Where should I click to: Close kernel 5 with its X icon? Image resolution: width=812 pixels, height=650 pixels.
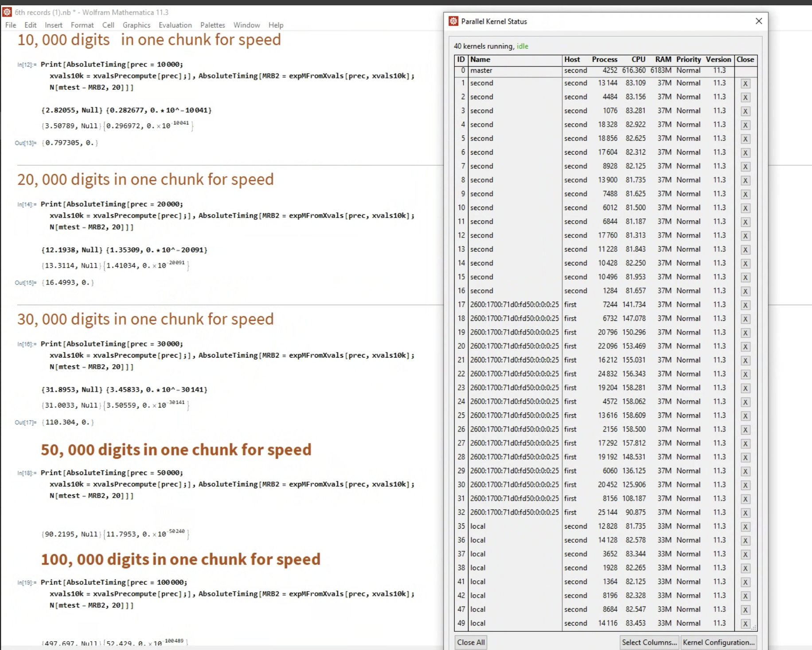745,139
